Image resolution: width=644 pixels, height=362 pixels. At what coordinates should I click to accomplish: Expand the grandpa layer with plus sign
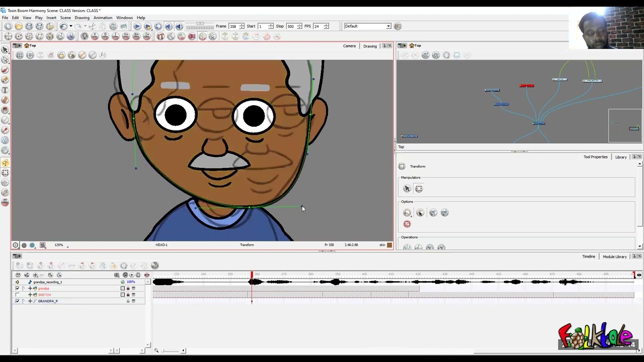click(30, 288)
